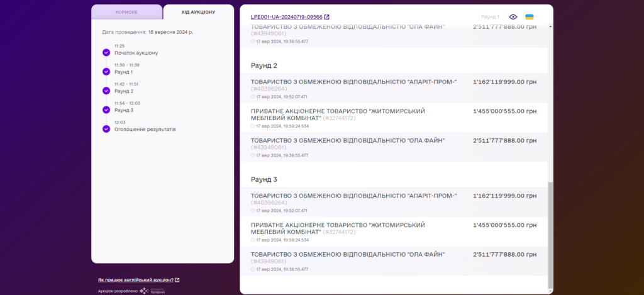Select Оголошення результатів timeline step
Viewport: 644px width, 295px height.
(145, 129)
